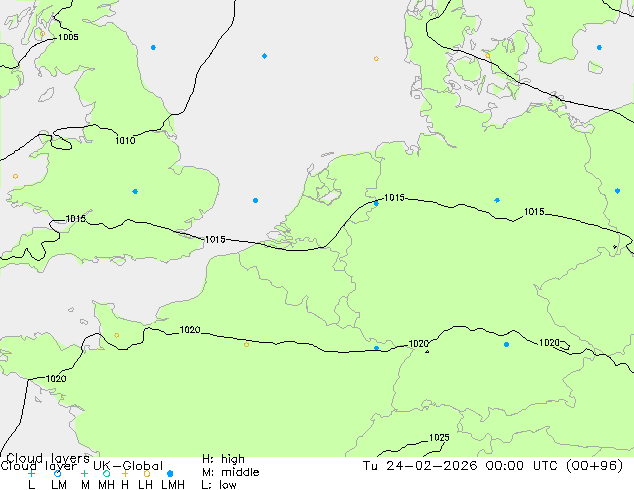Click the blue circle LM legend symbol
Image resolution: width=634 pixels, height=490 pixels.
[x=58, y=473]
